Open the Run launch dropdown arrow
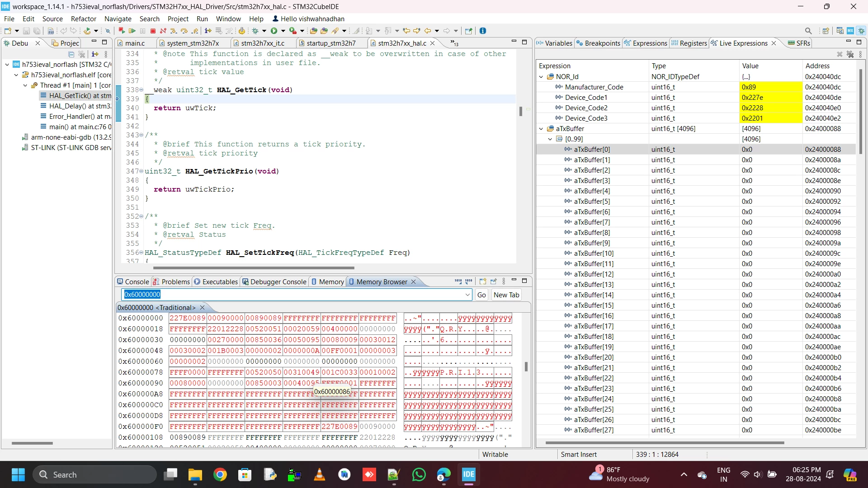This screenshot has width=868, height=488. tap(283, 31)
